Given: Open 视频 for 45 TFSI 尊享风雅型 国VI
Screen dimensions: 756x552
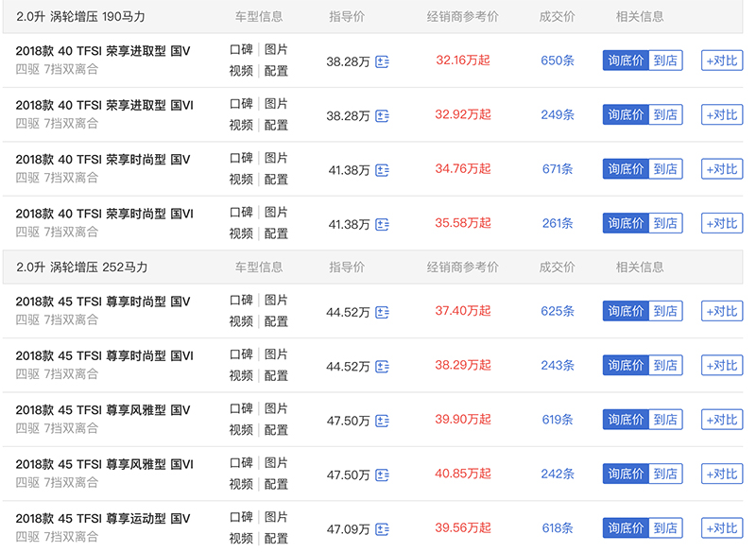Looking at the screenshot, I should point(241,484).
